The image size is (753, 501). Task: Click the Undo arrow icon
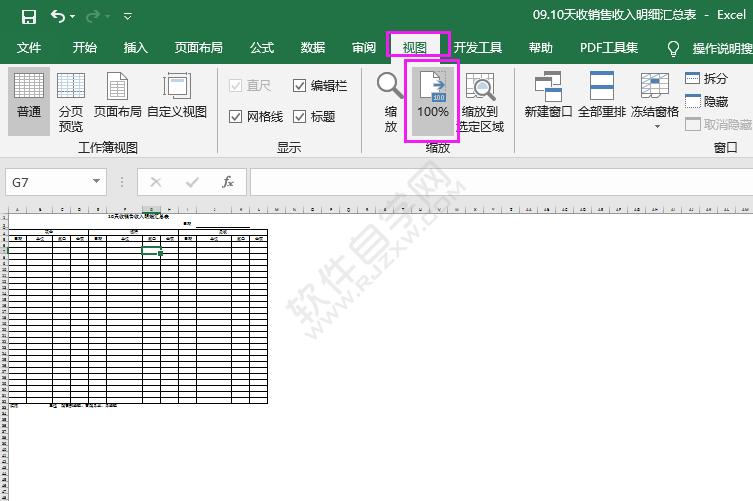click(x=58, y=16)
